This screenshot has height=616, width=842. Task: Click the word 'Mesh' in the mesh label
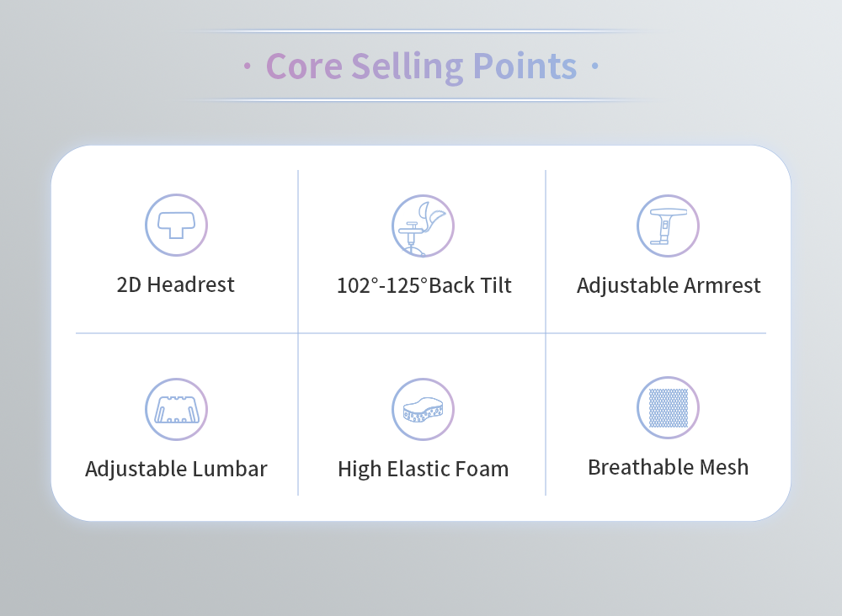click(x=724, y=467)
